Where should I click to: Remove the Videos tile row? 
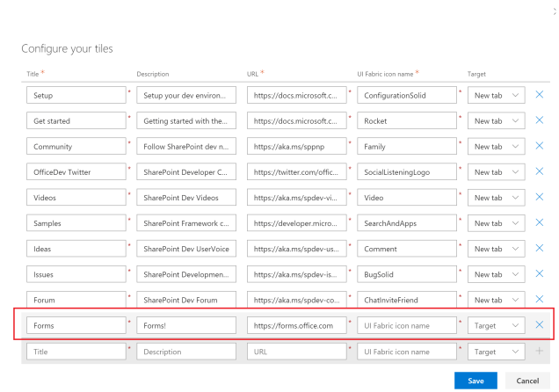540,197
